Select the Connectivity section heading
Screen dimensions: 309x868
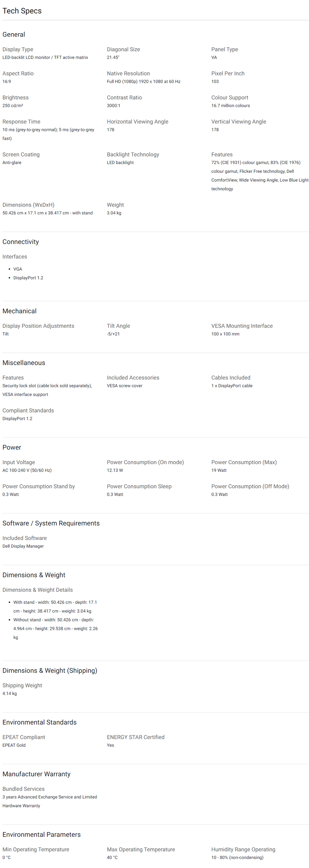click(20, 242)
